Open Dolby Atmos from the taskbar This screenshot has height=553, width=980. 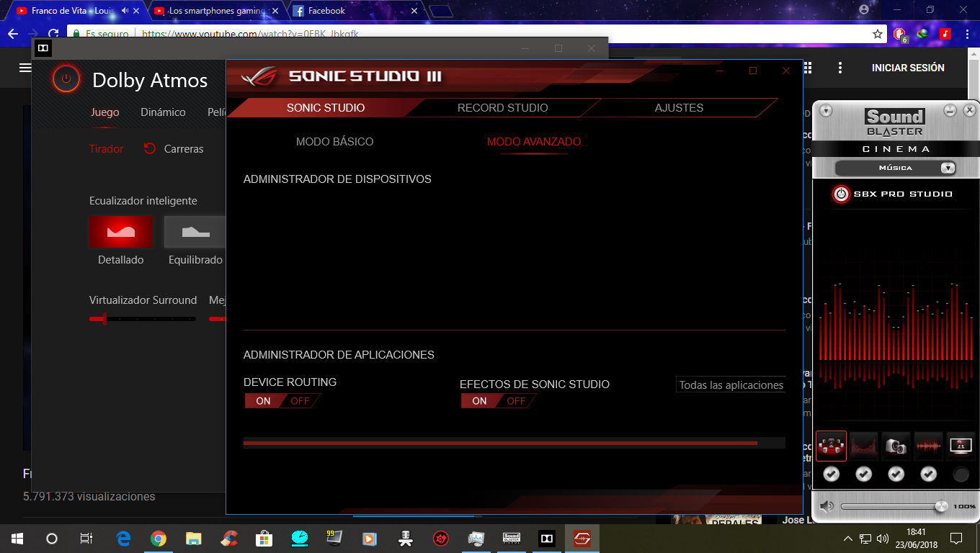point(547,538)
